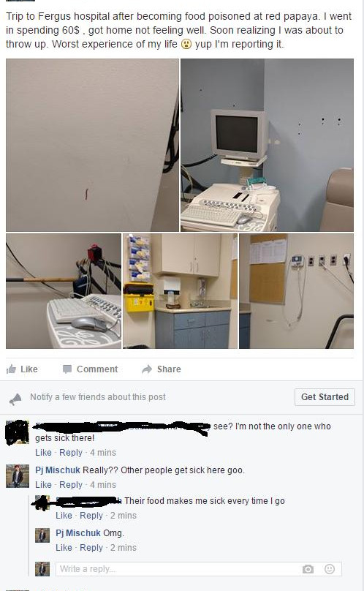The image size is (364, 591).
Task: Click Reply under 'gets sick there!' comment
Action: pyautogui.click(x=71, y=452)
